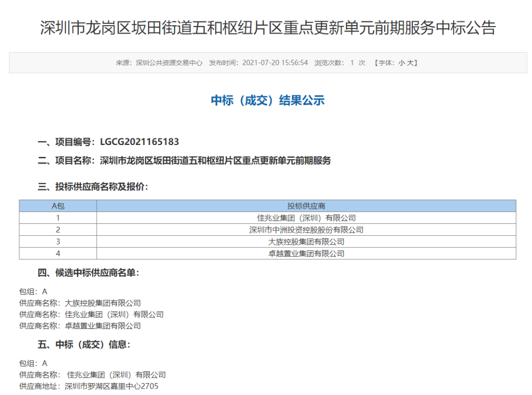Click candidate supplier line 大族控股集团有限公司
The width and height of the screenshot is (532, 395).
tap(80, 303)
